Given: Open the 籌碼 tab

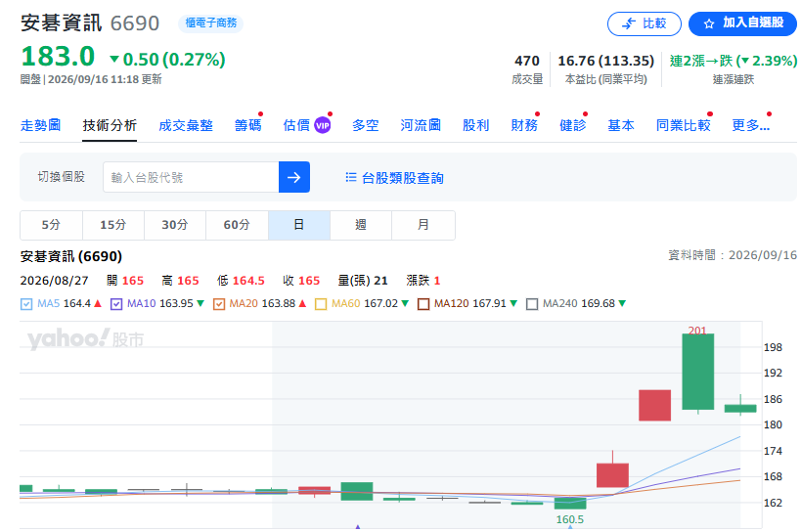Looking at the screenshot, I should coord(247,125).
